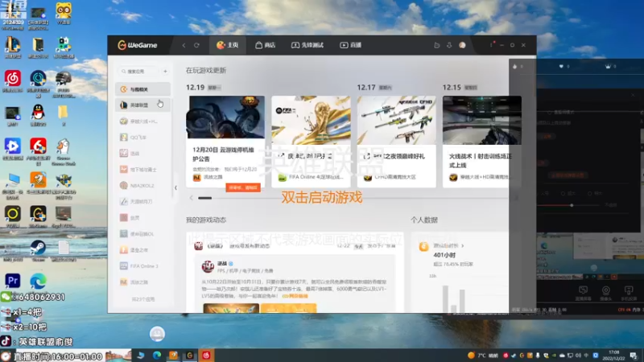644x362 pixels.
Task: Open the 商店 store tab
Action: (x=266, y=45)
